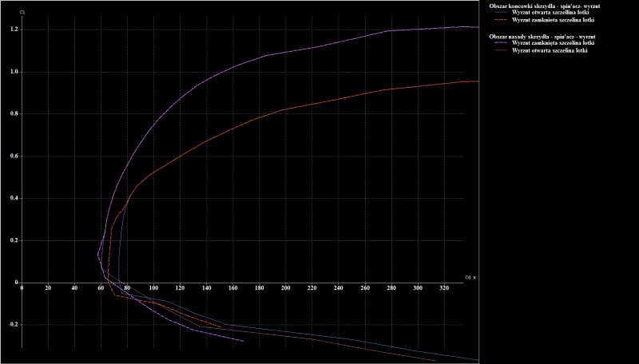This screenshot has width=639, height=364.
Task: Click the 1.0 tick on vertical axis
Action: coord(14,72)
